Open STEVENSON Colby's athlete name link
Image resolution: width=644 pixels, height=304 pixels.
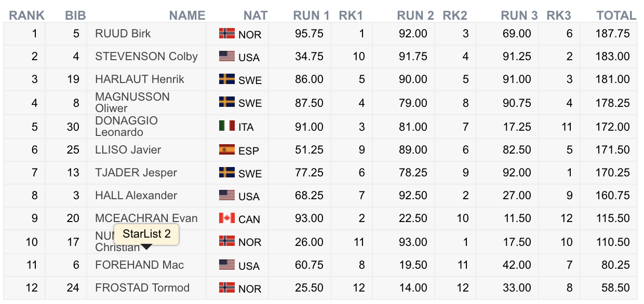(146, 57)
